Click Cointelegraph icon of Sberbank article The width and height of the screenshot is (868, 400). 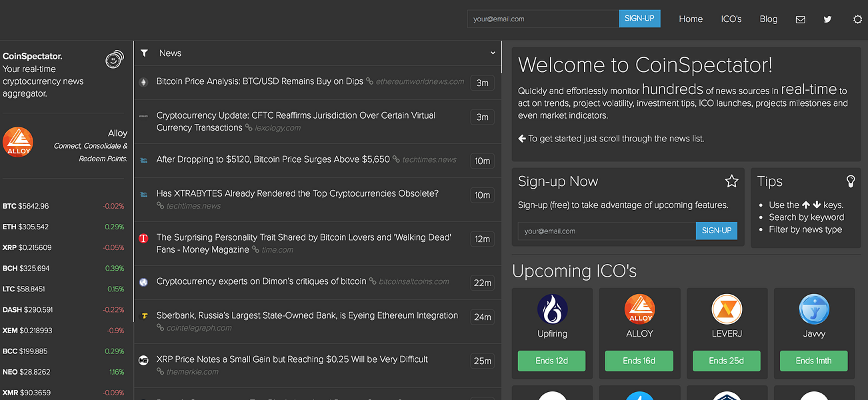pos(143,316)
